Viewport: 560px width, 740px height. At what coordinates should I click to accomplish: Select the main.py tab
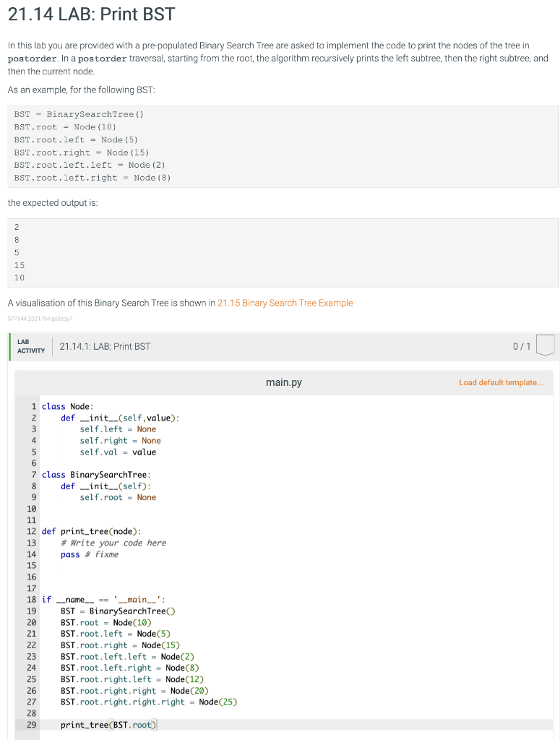tap(284, 382)
